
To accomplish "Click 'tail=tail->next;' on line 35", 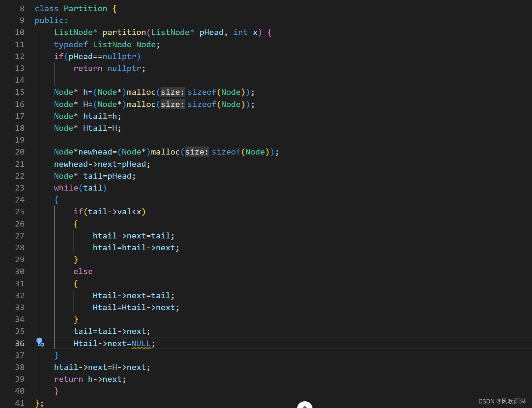I will click(x=112, y=331).
